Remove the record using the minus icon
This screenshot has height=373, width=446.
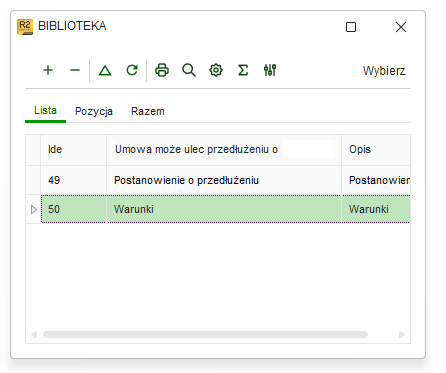75,70
